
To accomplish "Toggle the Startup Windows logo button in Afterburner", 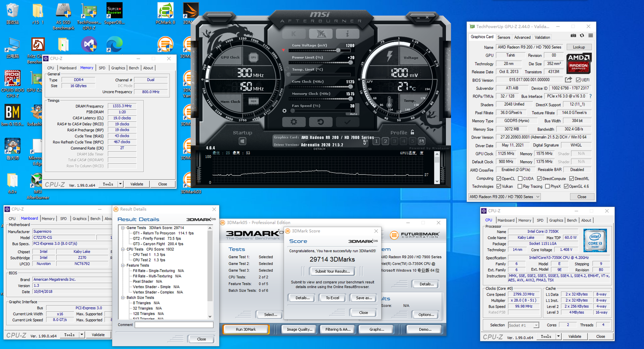I will (x=243, y=141).
